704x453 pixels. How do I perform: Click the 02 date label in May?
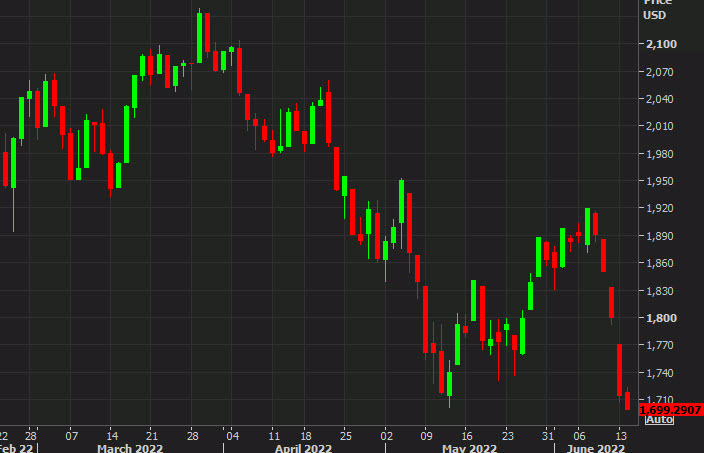pyautogui.click(x=387, y=436)
